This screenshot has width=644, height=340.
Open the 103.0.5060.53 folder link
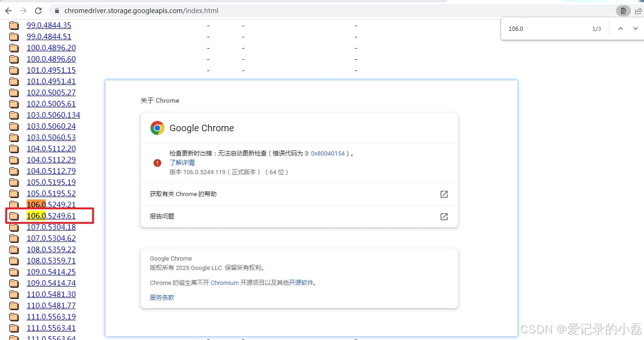point(51,137)
